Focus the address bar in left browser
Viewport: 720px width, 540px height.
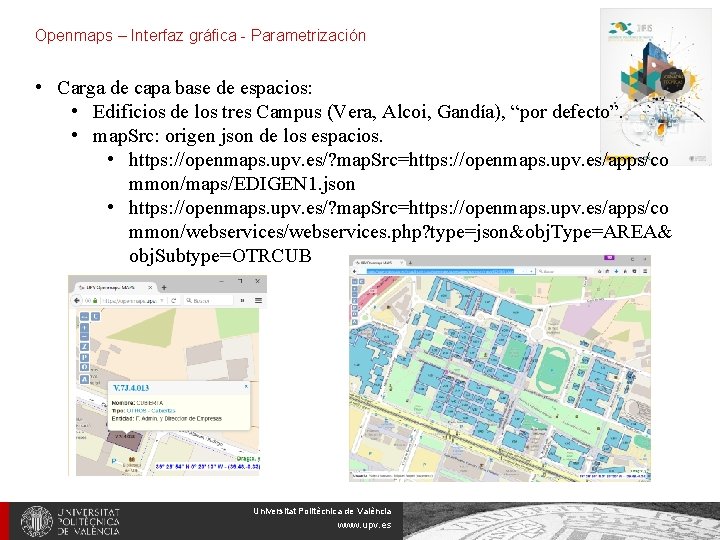pyautogui.click(x=130, y=300)
